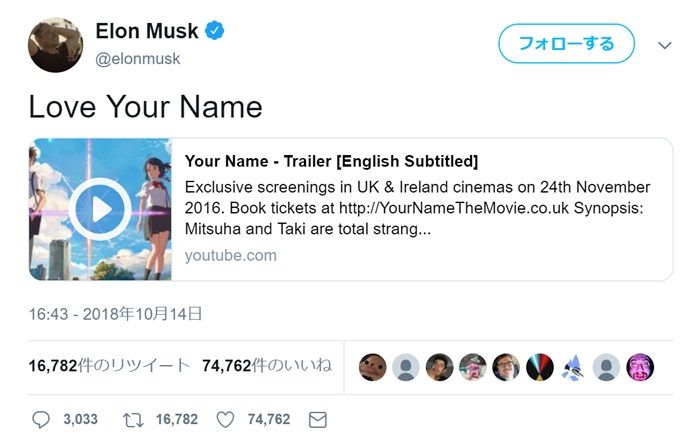Click the display name at top

pyautogui.click(x=147, y=31)
